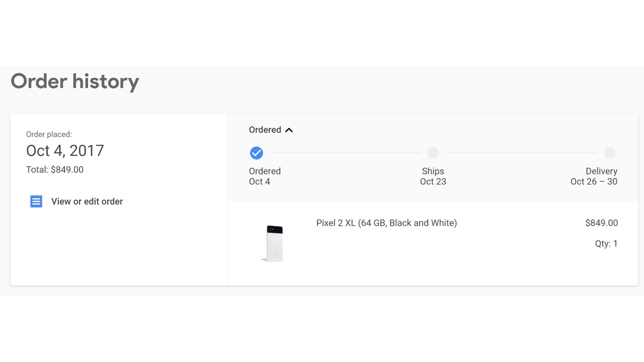
Task: Click the Delivery Oct 26 – 30 label
Action: pos(594,176)
